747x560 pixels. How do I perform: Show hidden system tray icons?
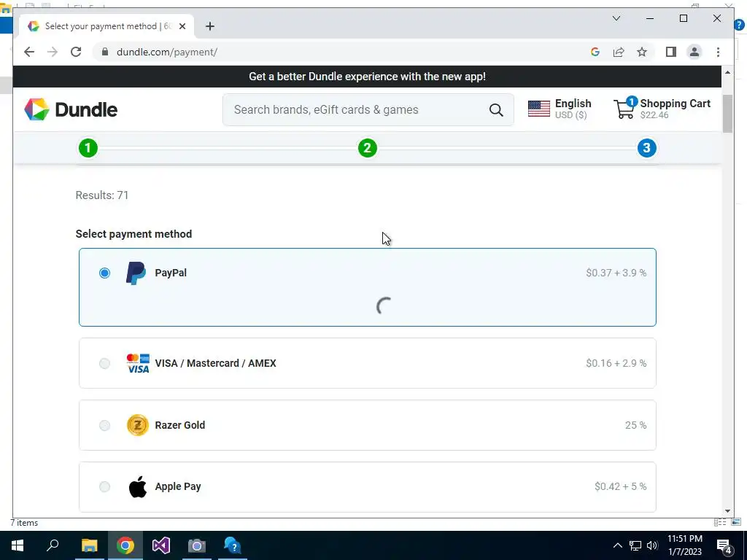click(617, 545)
